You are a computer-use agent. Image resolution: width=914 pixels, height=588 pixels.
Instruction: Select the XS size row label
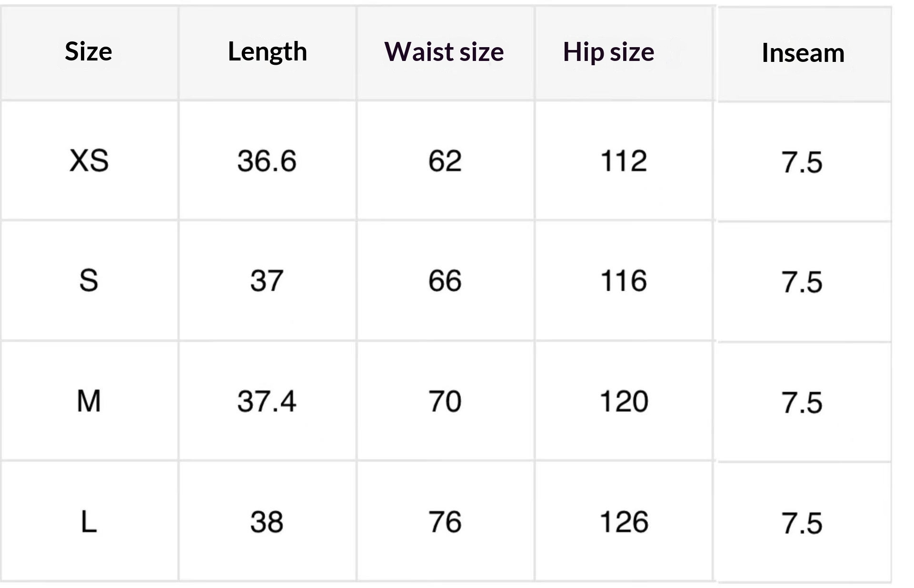point(89,160)
